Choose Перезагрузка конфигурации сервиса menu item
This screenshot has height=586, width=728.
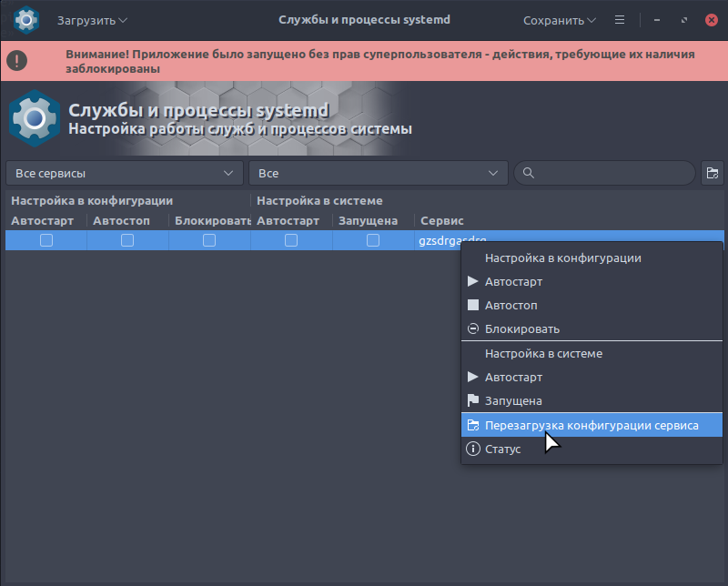click(592, 425)
